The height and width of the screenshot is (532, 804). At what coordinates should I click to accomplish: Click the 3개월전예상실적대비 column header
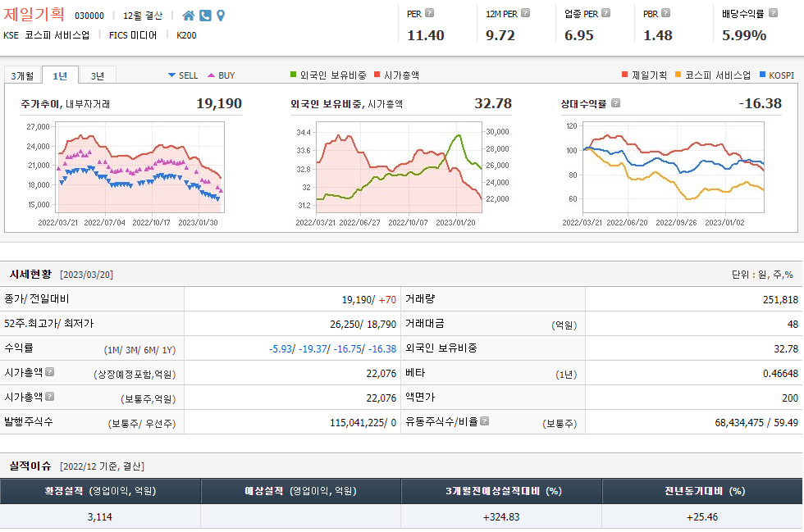pos(501,491)
